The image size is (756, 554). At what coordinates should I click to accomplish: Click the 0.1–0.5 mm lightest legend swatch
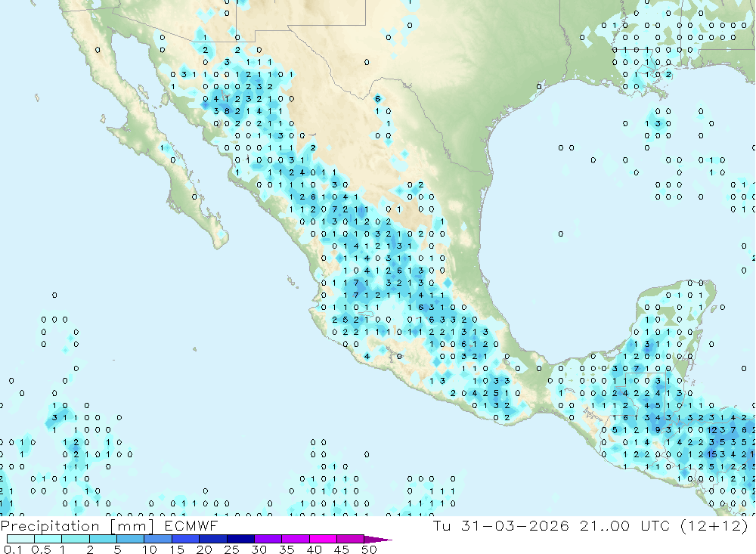(x=20, y=539)
